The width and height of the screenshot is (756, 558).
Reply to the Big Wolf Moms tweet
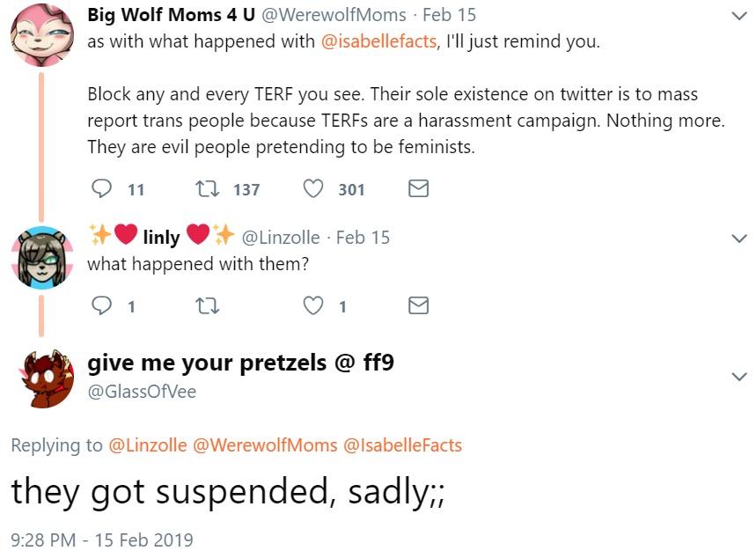(103, 188)
